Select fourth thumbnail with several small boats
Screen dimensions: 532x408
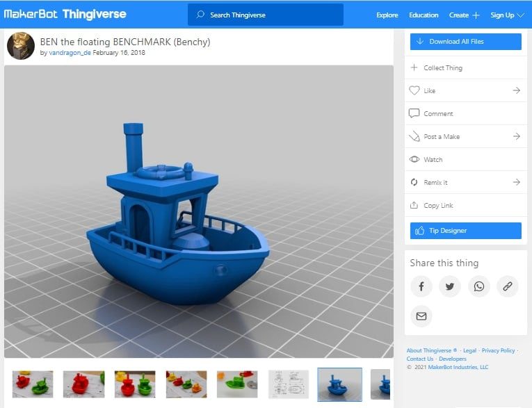(x=186, y=384)
